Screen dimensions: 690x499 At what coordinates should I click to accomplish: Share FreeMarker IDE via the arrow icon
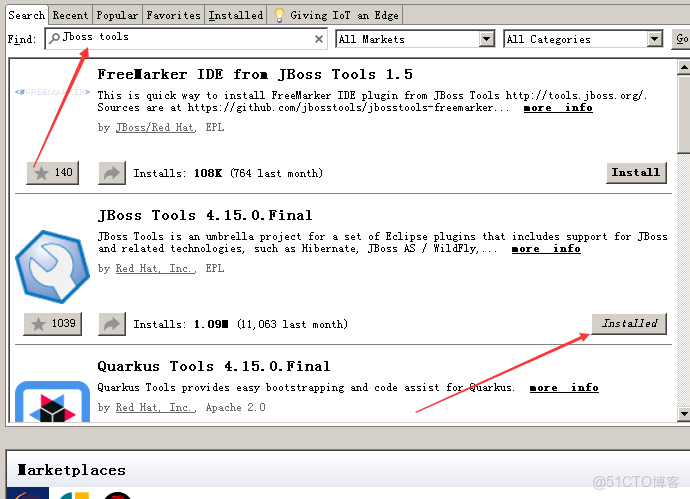(112, 172)
